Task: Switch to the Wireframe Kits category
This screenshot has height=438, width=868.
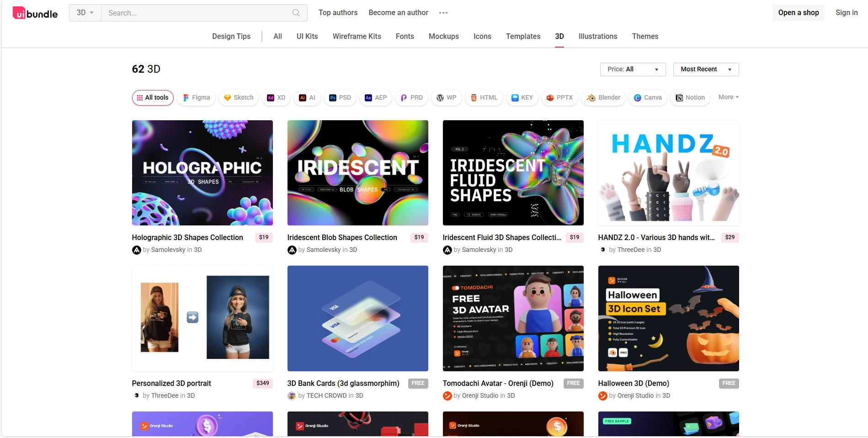Action: pyautogui.click(x=357, y=37)
